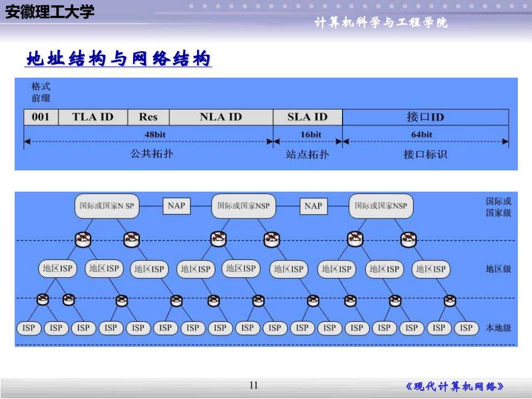The height and width of the screenshot is (399, 532).
Task: Click the 计算机科学与工程学院 header text
Action: coord(381,22)
